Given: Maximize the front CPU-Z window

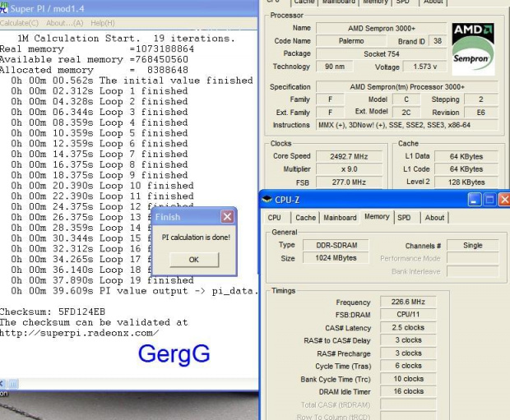Looking at the screenshot, I should 489,200.
